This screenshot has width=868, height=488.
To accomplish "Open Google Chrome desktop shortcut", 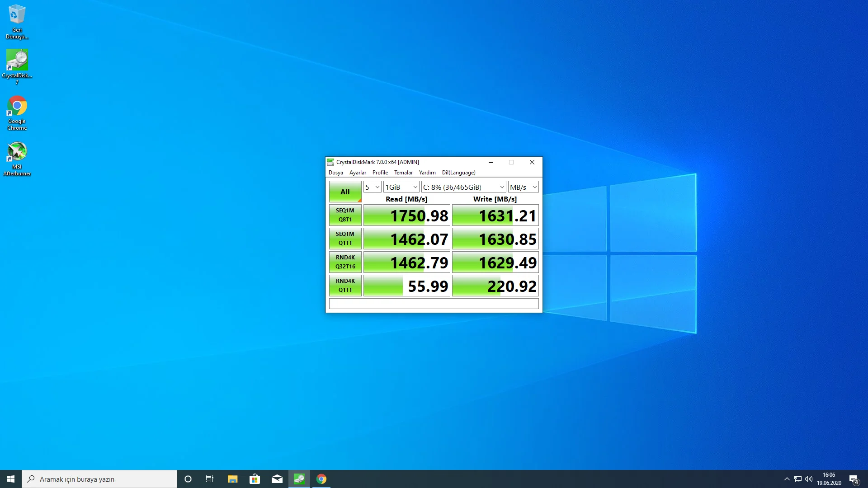I will [17, 107].
